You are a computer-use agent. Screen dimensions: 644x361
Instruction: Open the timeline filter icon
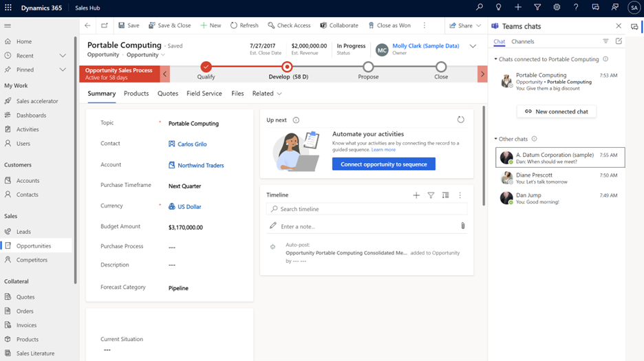click(x=431, y=195)
